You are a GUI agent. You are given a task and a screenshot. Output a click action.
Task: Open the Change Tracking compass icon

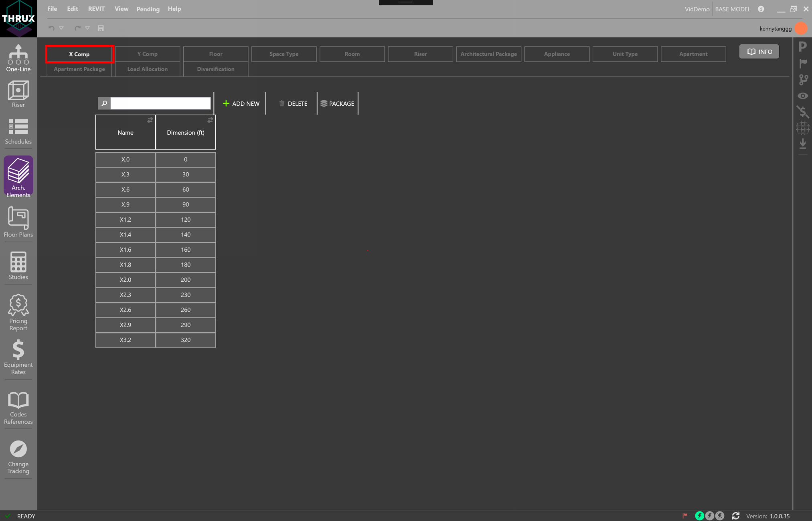point(18,457)
